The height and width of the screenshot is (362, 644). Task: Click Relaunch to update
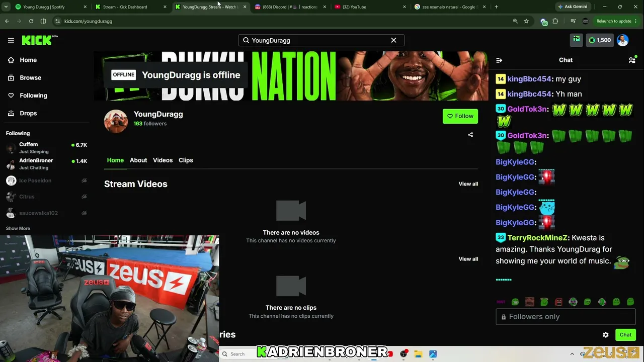pyautogui.click(x=614, y=21)
